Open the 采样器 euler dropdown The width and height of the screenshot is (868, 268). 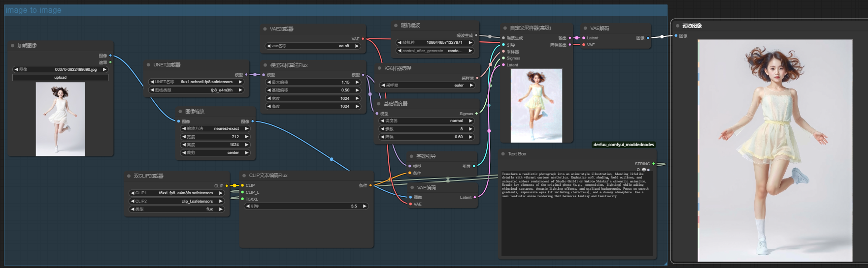click(x=427, y=86)
